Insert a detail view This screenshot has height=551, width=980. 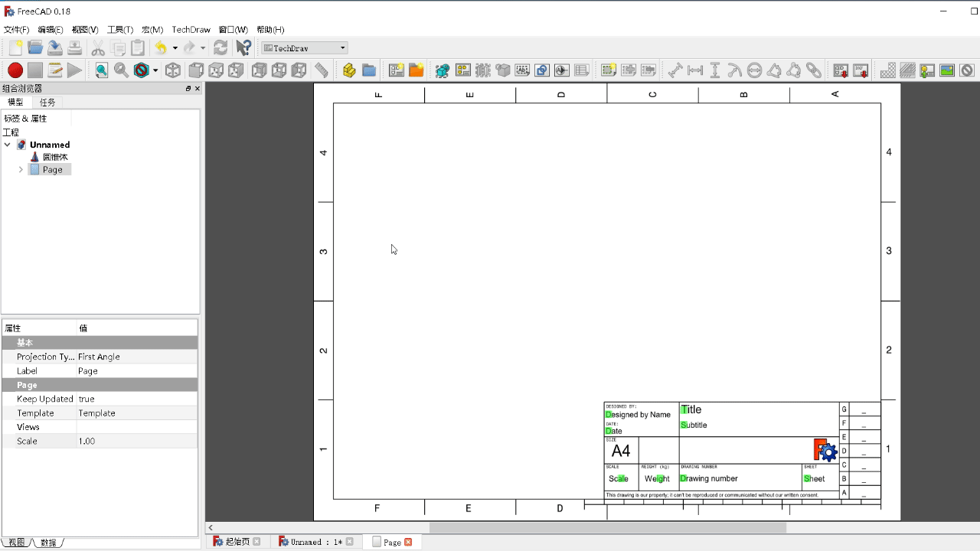(502, 70)
